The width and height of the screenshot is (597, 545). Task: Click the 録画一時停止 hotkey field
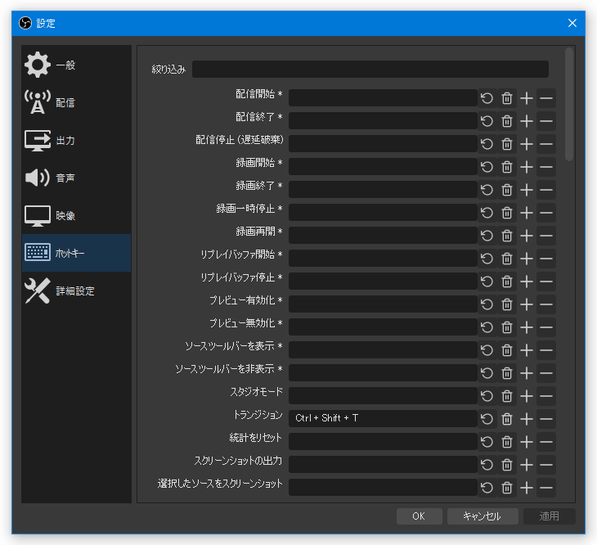coord(383,213)
